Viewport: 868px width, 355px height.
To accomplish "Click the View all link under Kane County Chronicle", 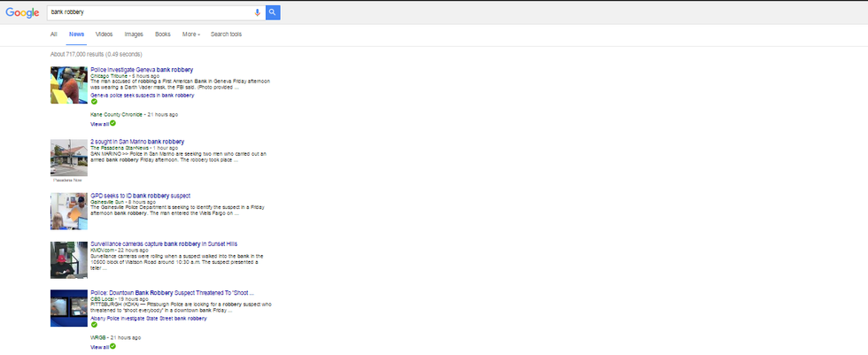I will pyautogui.click(x=99, y=124).
